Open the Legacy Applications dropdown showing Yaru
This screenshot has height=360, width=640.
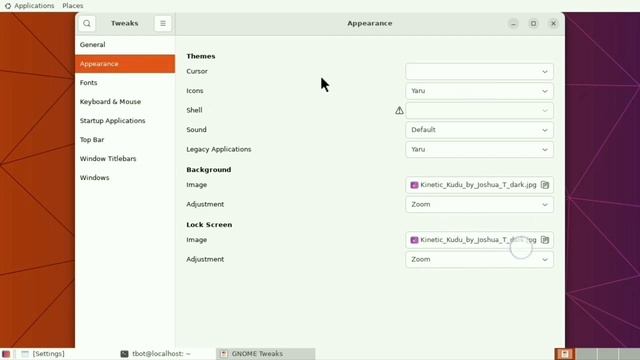pyautogui.click(x=480, y=150)
